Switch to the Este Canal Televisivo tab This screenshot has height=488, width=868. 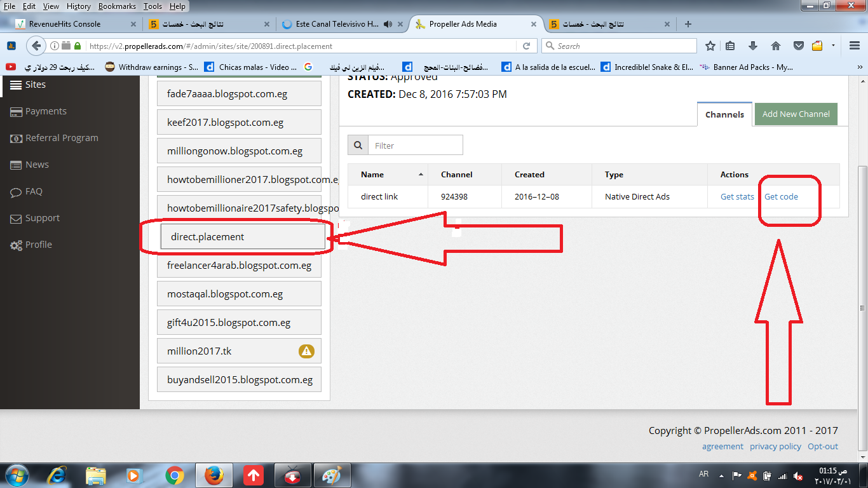pyautogui.click(x=344, y=24)
